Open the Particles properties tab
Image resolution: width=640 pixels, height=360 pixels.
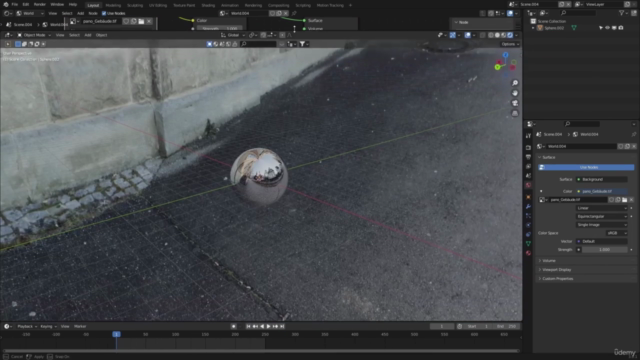coord(528,216)
